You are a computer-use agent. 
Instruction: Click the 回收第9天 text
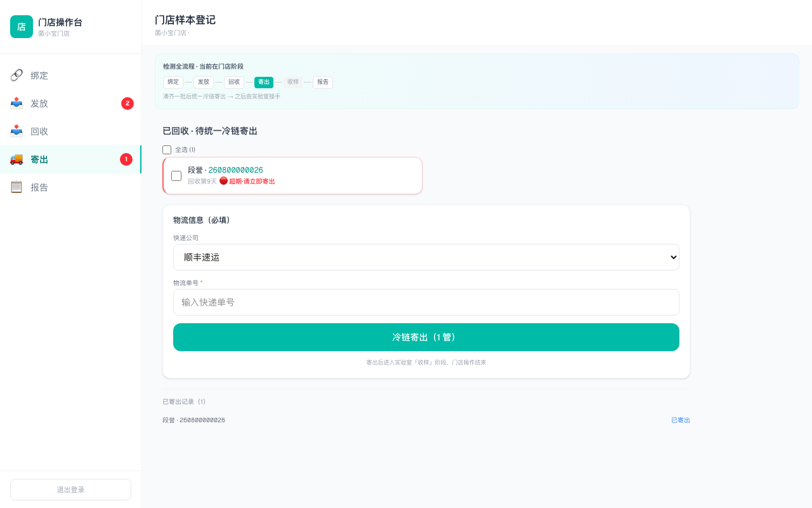[202, 182]
